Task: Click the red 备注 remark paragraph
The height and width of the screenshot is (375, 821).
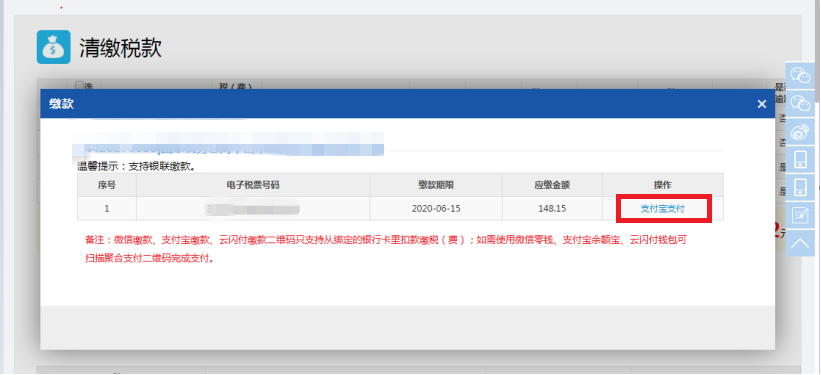Action: coord(385,249)
